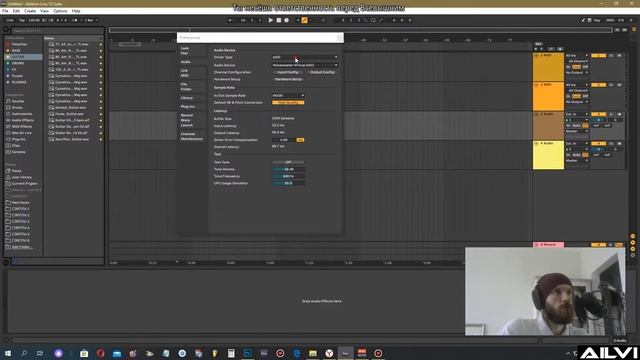Open the Driver Type dropdown
This screenshot has width=640, height=360.
click(305, 58)
